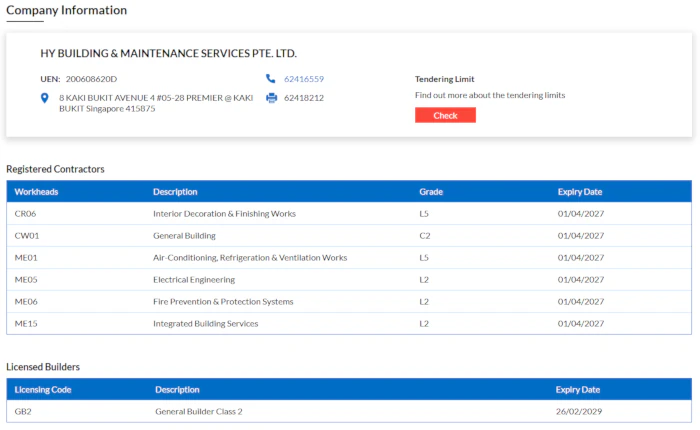Select GB2 licensed builder row
The image size is (700, 430).
point(24,411)
